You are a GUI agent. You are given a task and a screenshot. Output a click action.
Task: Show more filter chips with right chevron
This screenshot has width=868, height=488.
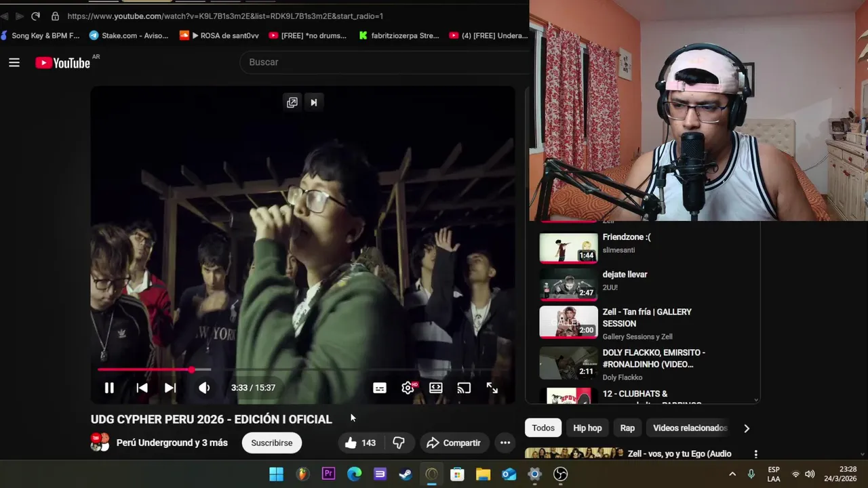[x=747, y=428]
